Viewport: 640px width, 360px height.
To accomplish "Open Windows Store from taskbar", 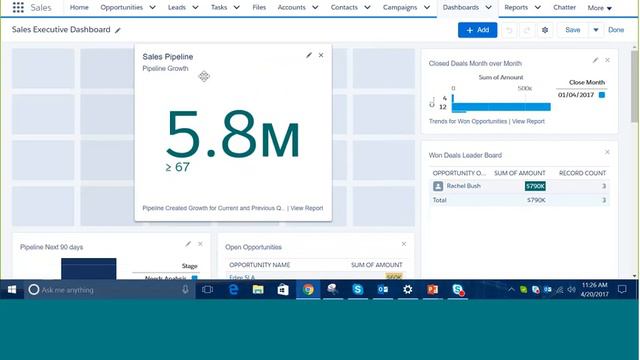I will [283, 290].
